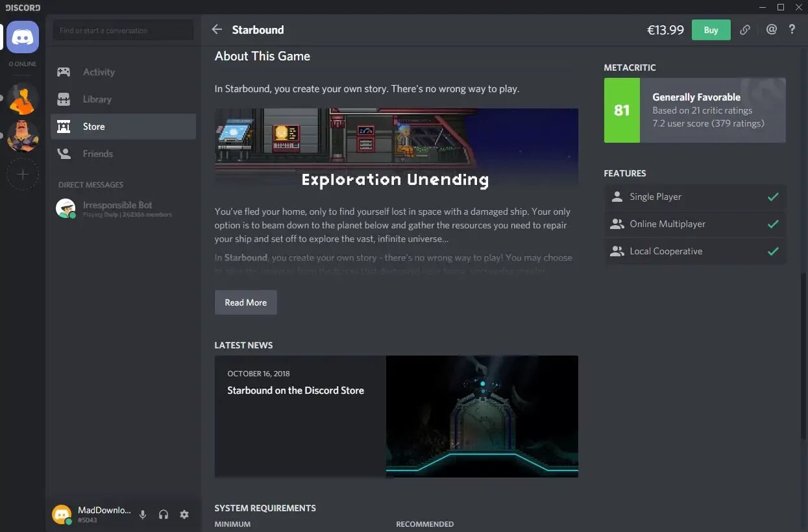Open the orange fox server icon

[23, 99]
